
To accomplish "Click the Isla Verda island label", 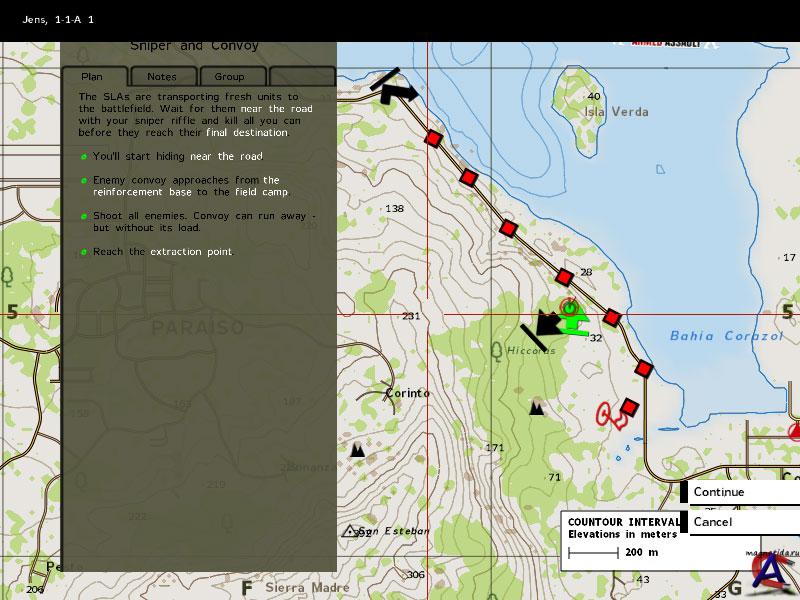I will tap(610, 112).
